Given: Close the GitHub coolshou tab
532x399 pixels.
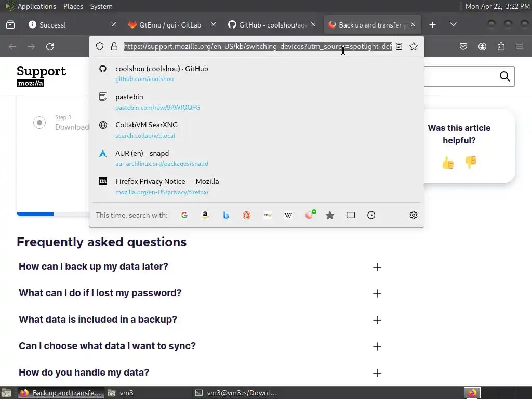Looking at the screenshot, I should tap(313, 24).
